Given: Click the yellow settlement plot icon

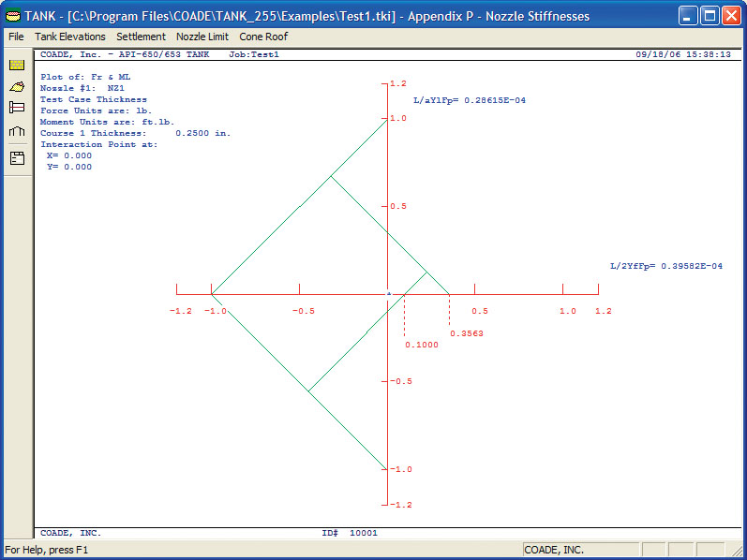Looking at the screenshot, I should [16, 86].
